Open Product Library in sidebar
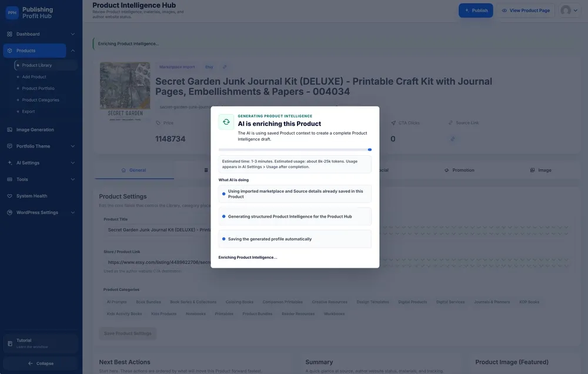This screenshot has height=374, width=588. [x=46, y=65]
